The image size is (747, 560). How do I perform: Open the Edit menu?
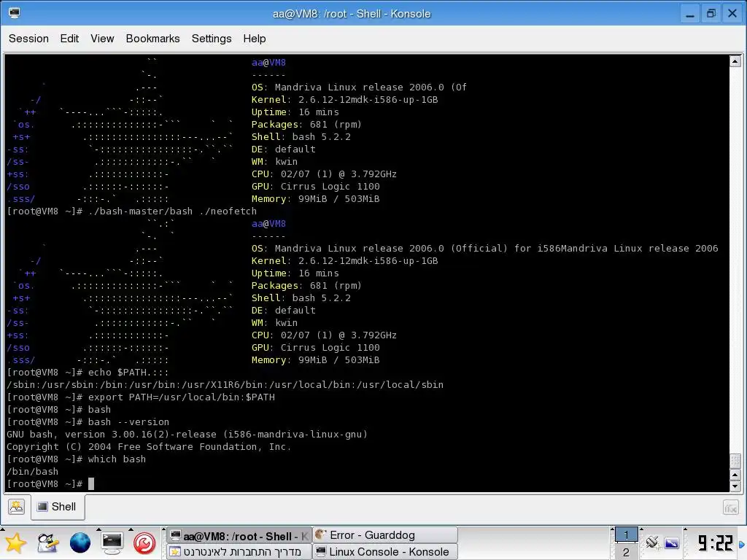(69, 39)
